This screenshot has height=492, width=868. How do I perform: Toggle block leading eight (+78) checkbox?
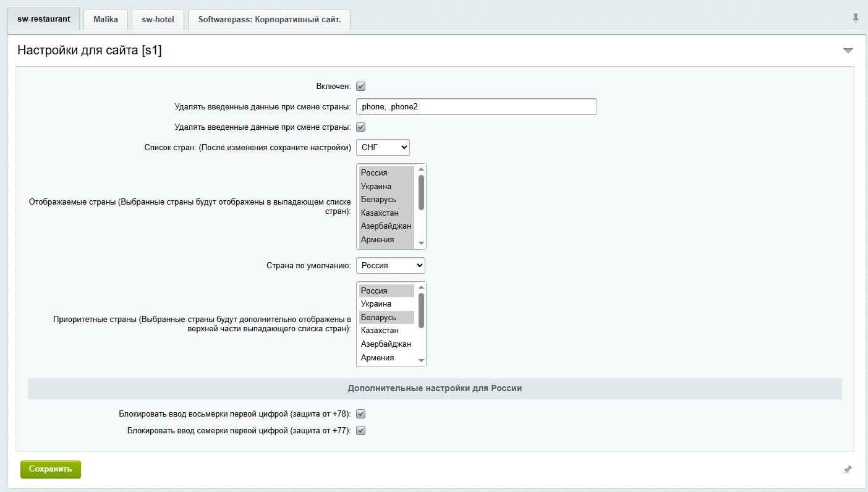pyautogui.click(x=361, y=414)
